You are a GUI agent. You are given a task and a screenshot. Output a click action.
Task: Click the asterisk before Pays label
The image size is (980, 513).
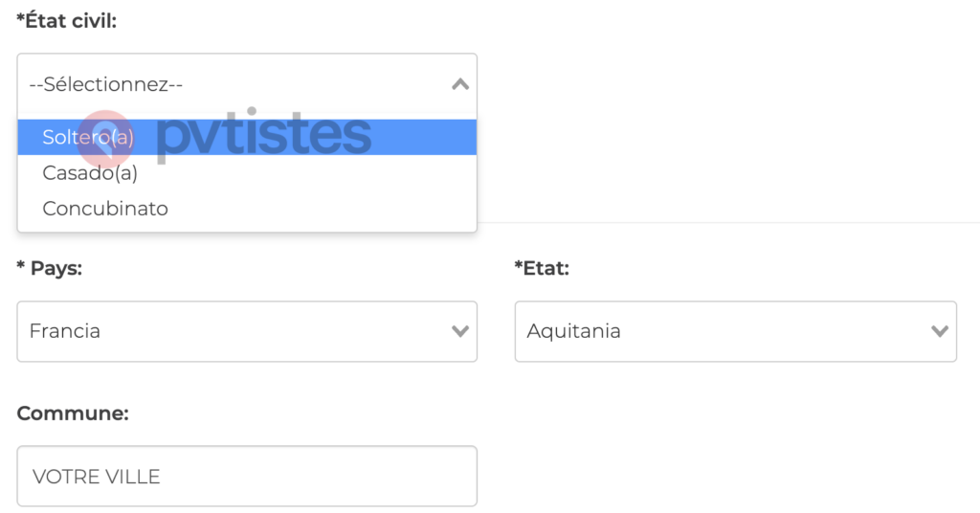point(21,267)
